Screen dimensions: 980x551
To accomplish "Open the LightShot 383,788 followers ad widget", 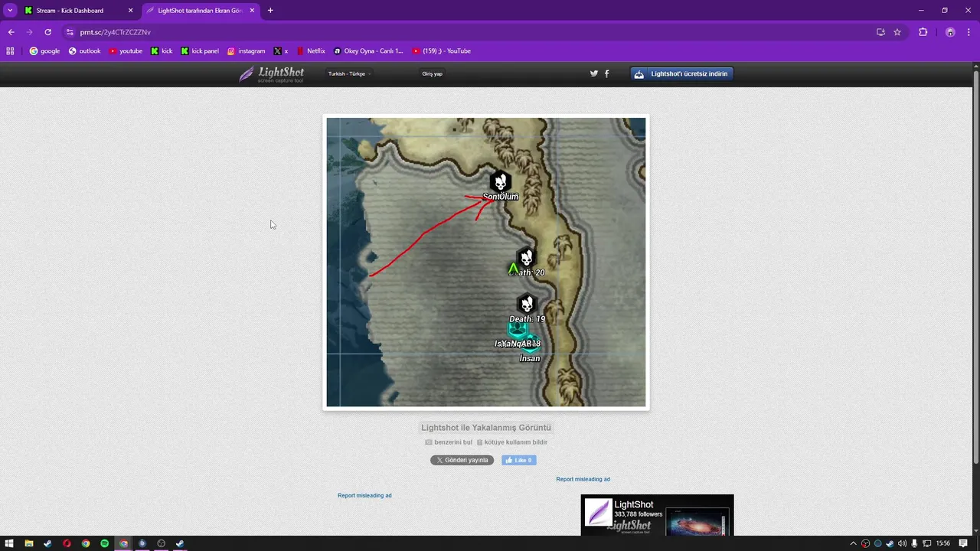I will click(x=657, y=515).
